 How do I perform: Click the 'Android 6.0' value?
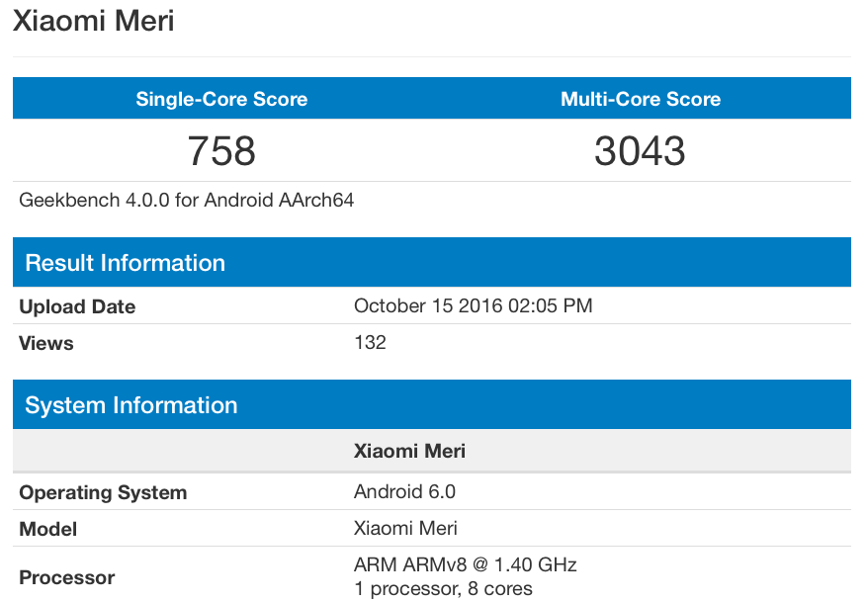point(404,491)
